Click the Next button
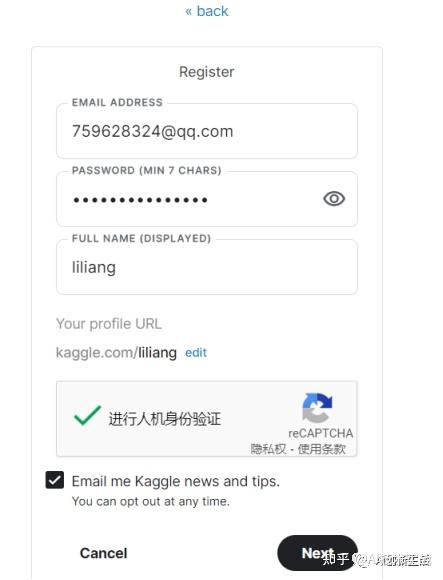 pos(317,553)
